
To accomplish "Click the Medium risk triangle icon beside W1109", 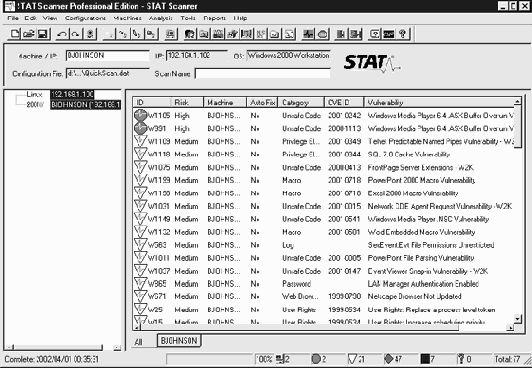I will [140, 141].
